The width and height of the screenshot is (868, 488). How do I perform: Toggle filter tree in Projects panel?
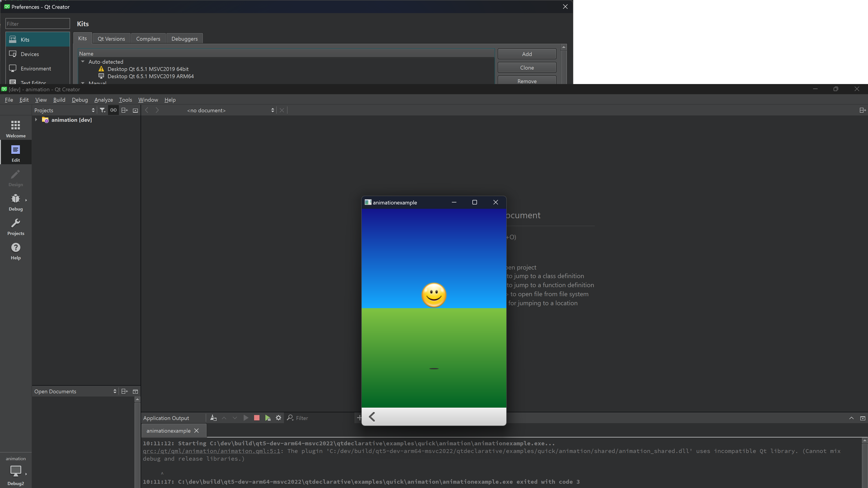(102, 110)
